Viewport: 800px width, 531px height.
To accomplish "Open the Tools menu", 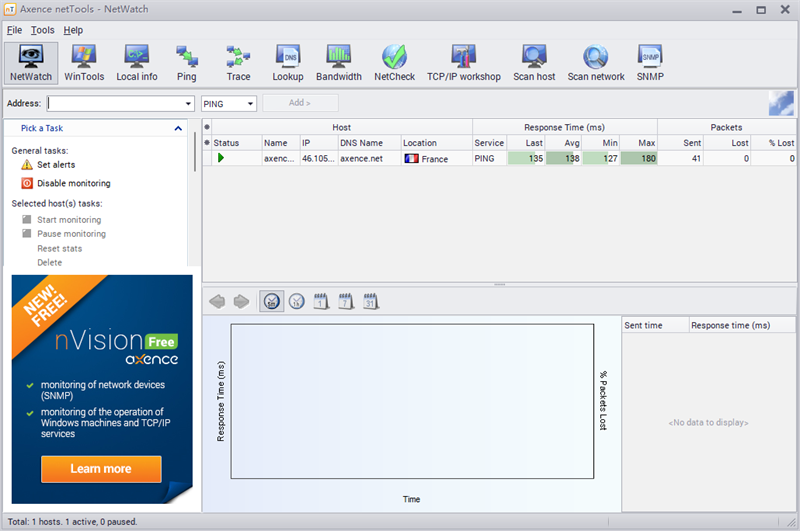I will (x=42, y=30).
